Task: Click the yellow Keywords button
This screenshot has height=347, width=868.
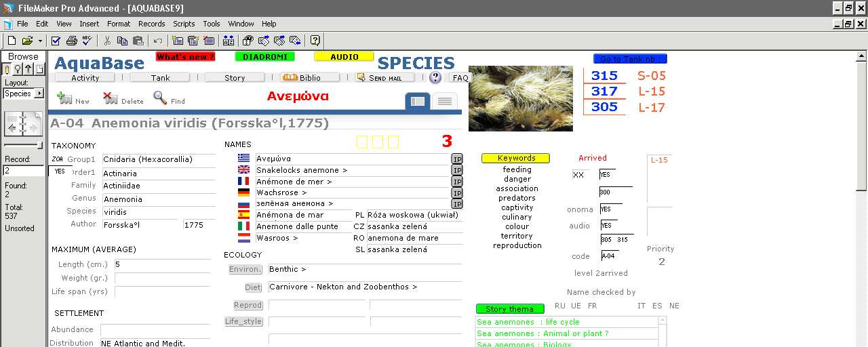Action: [515, 158]
